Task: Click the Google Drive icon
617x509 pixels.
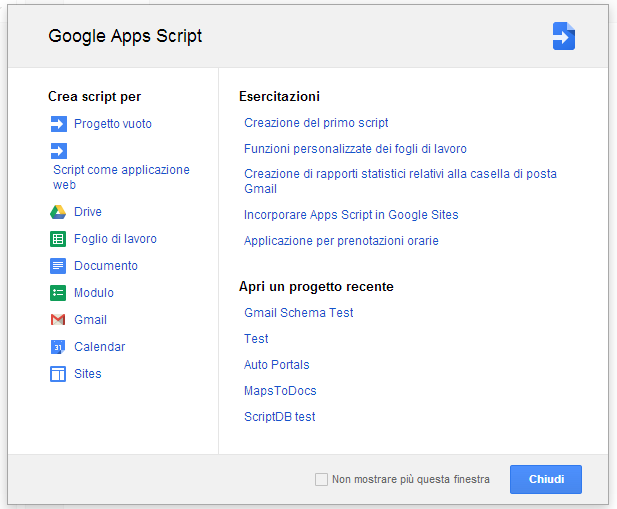Action: tap(58, 212)
